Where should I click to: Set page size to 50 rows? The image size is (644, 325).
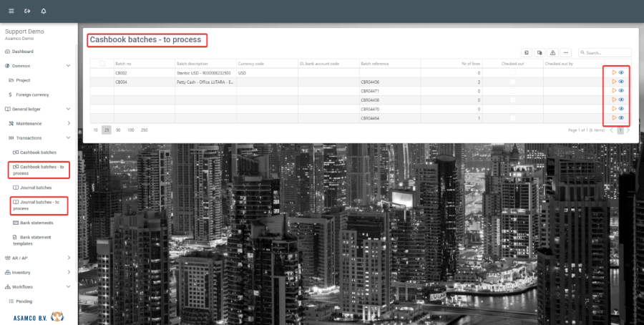click(118, 130)
